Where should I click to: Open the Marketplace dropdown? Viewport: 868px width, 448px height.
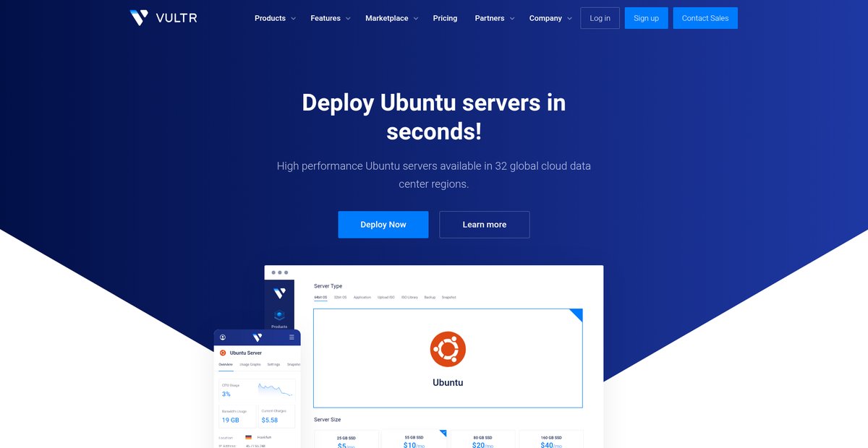(x=392, y=18)
